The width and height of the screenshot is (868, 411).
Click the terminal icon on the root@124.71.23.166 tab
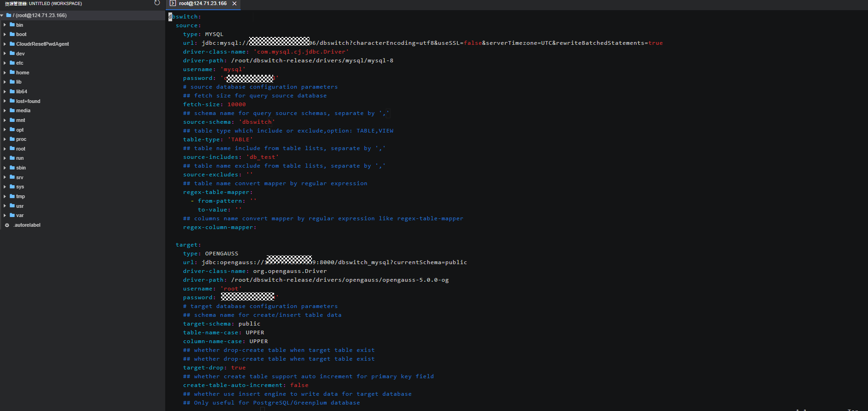(173, 3)
